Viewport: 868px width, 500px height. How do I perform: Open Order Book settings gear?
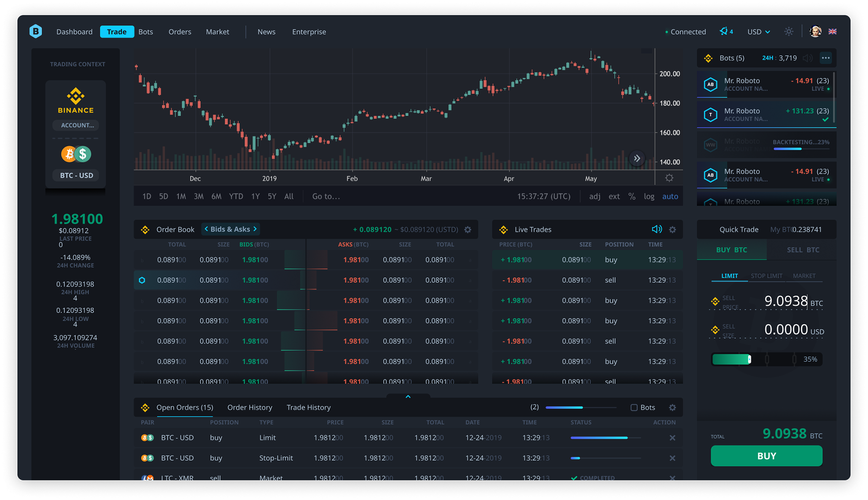[468, 230]
